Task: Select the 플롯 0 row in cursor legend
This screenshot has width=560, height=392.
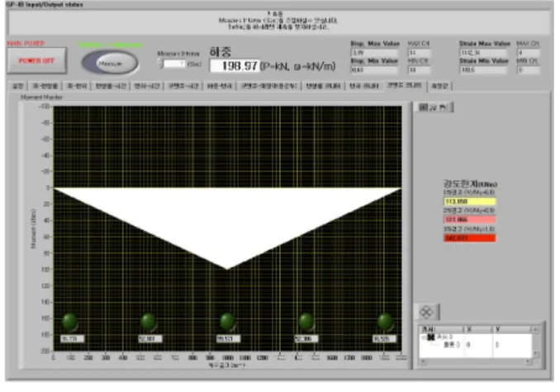Action: point(452,345)
